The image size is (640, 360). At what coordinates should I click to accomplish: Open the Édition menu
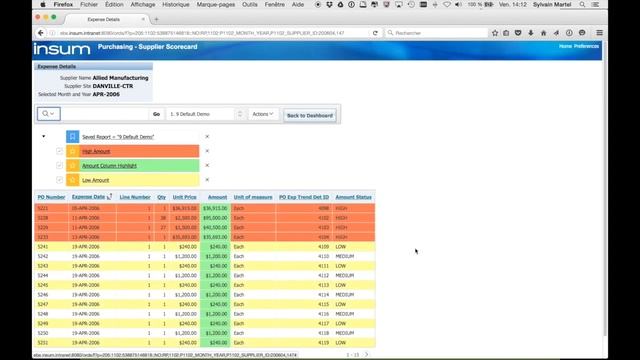point(114,4)
